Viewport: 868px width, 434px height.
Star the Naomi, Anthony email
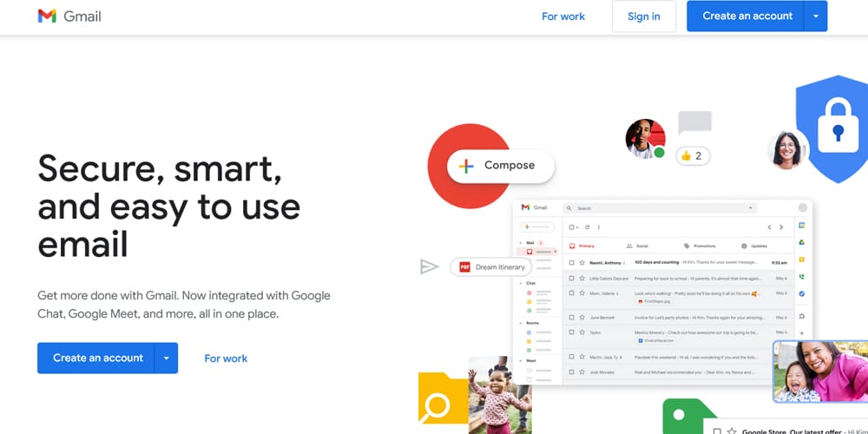pyautogui.click(x=582, y=263)
